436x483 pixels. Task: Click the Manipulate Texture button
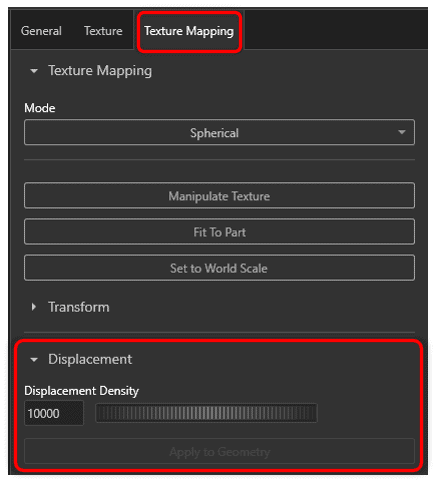(219, 196)
